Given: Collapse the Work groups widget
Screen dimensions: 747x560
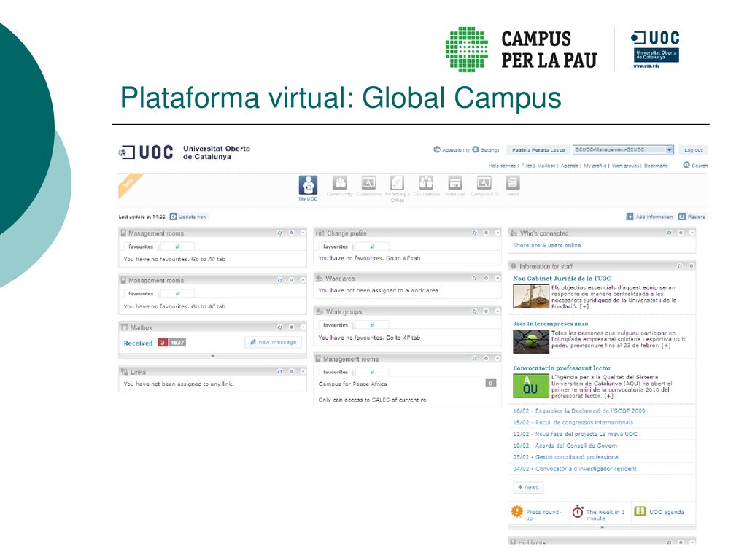Looking at the screenshot, I should [x=498, y=311].
